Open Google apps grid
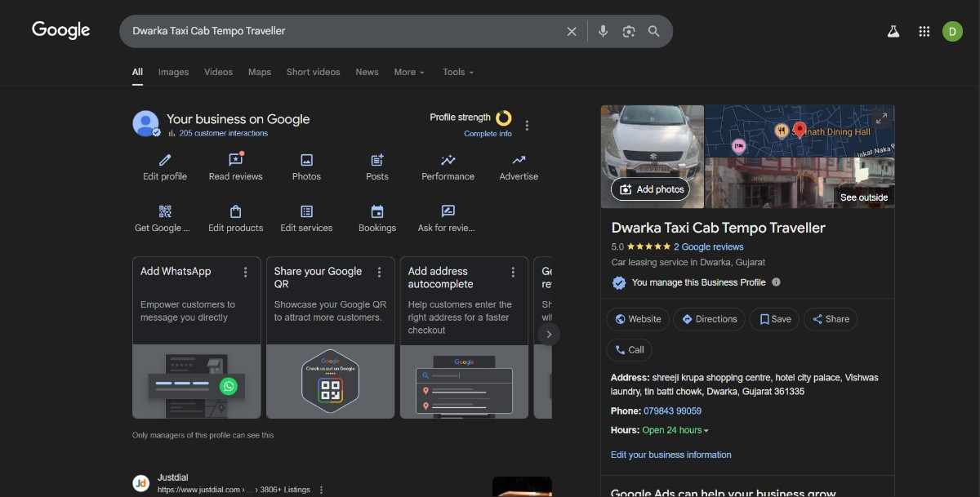The image size is (980, 497). click(924, 31)
